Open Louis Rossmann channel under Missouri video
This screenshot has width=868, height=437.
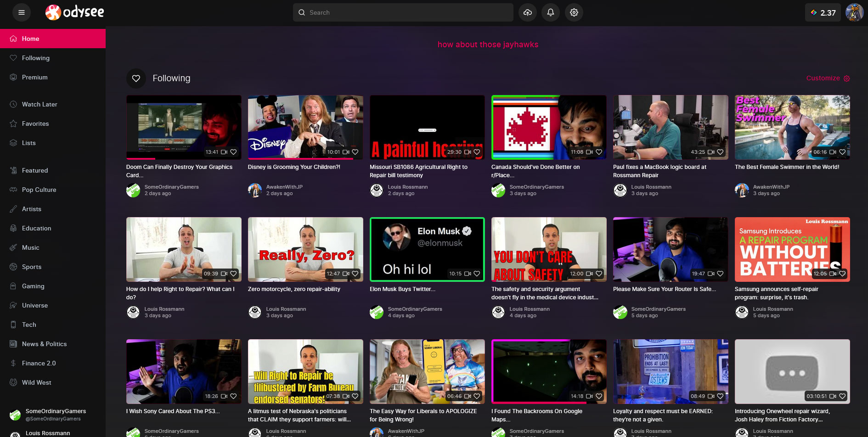(408, 187)
